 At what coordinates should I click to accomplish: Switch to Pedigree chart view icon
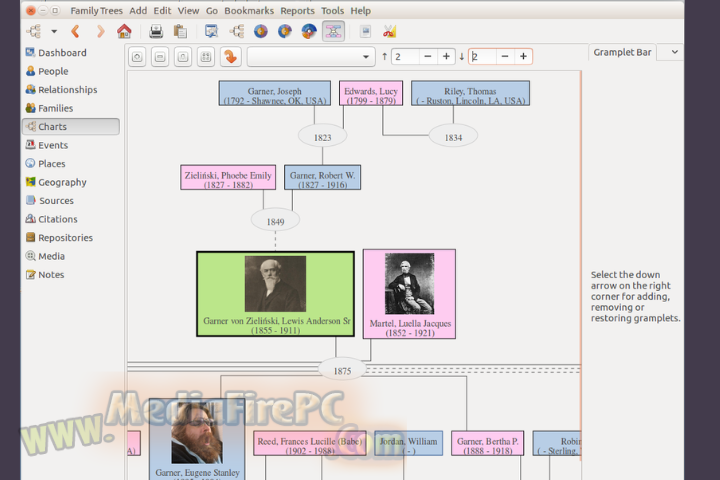point(237,31)
